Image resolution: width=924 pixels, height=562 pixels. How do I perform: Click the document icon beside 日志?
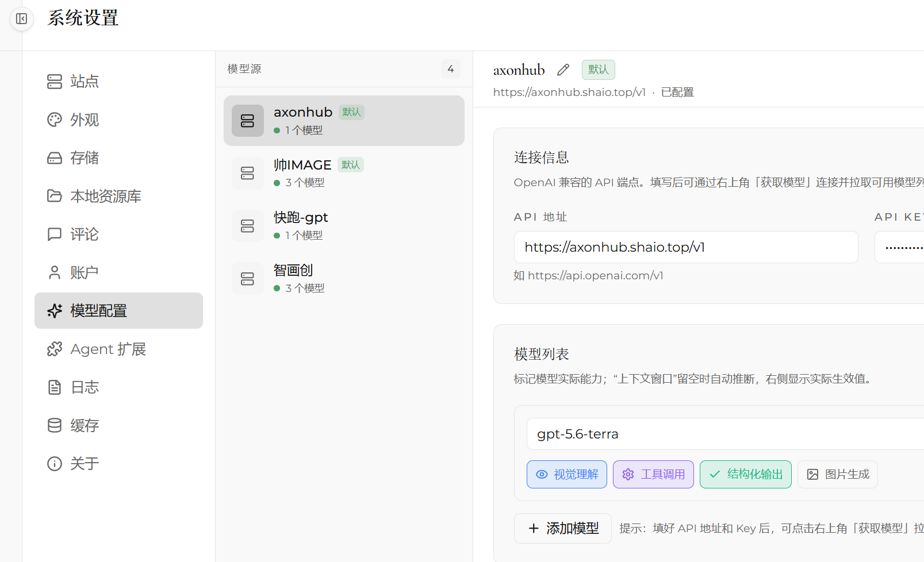[55, 387]
